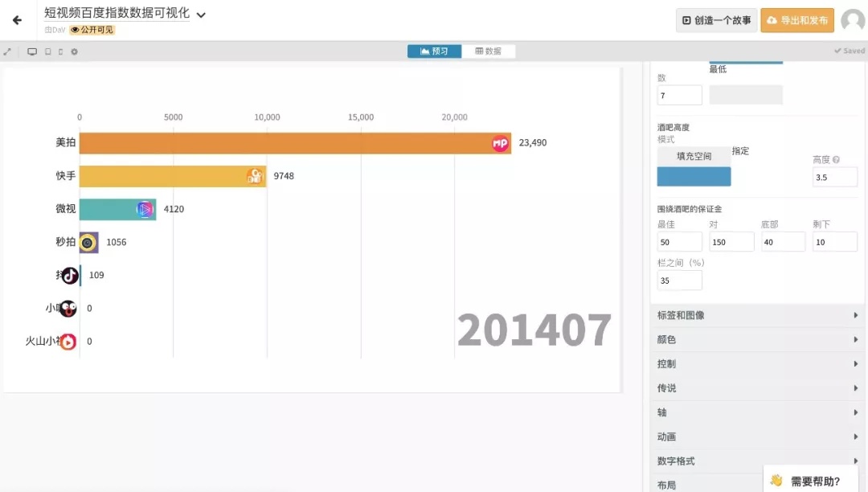Click the 短视频百度指数数据可视化 title
This screenshot has width=868, height=492.
(x=117, y=13)
